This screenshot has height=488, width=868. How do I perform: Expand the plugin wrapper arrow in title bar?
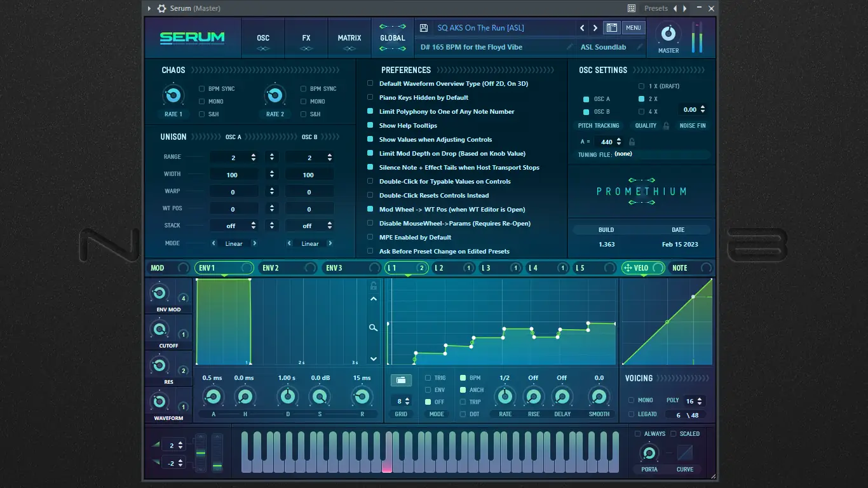coord(149,8)
